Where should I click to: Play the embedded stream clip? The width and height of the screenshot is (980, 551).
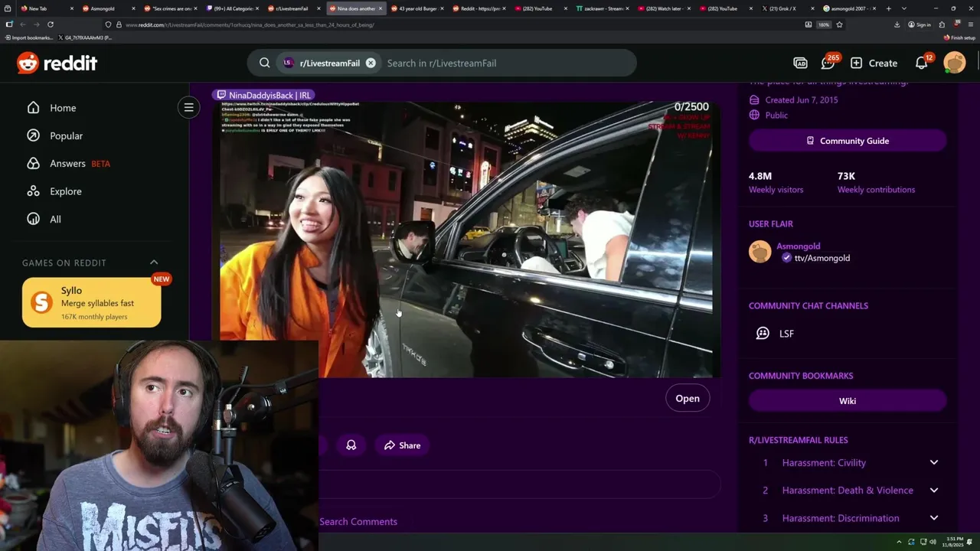[466, 239]
